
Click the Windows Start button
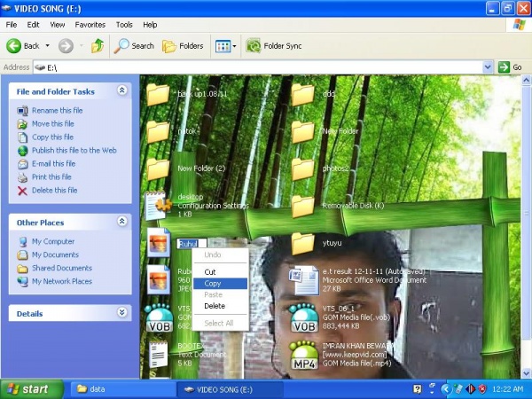[32, 388]
